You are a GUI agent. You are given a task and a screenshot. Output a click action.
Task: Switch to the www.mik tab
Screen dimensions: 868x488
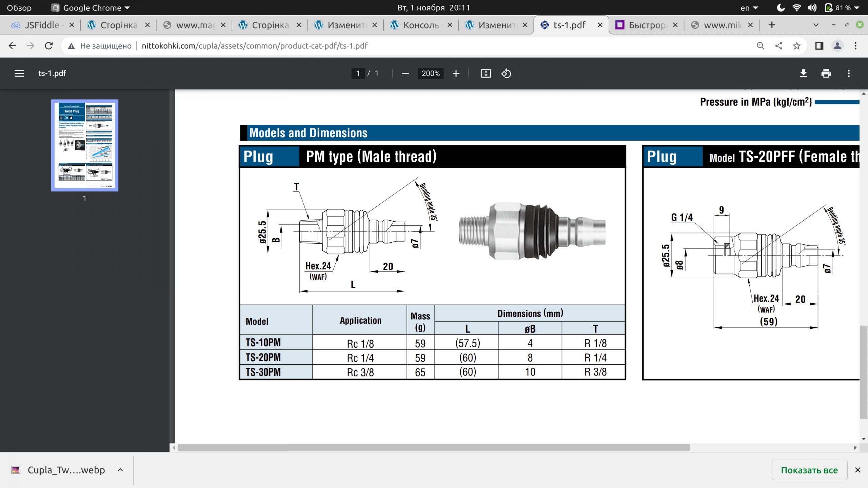tap(722, 25)
